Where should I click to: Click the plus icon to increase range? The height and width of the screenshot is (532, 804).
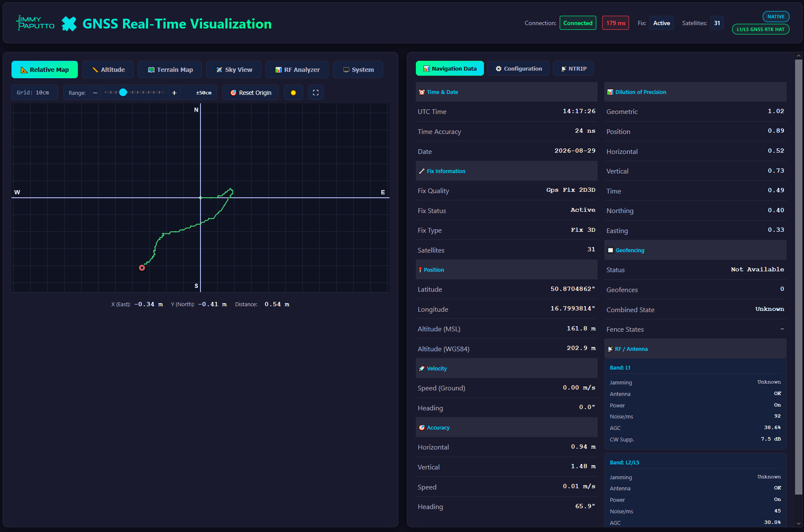[174, 93]
